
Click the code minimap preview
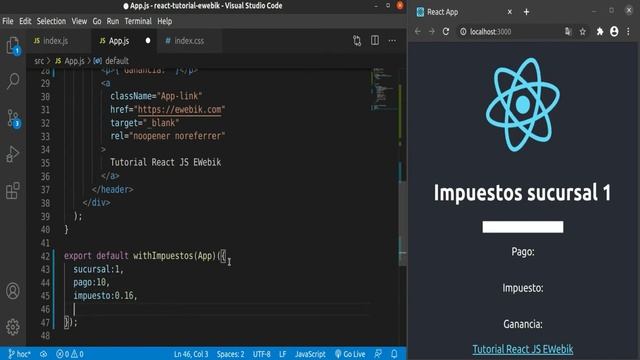pyautogui.click(x=384, y=90)
